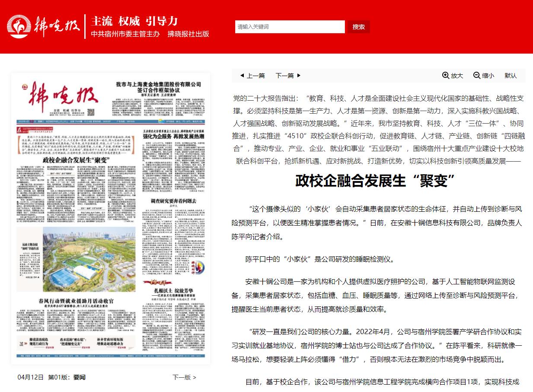Type-focus the keyword search field
533x392 pixels.
290,27
